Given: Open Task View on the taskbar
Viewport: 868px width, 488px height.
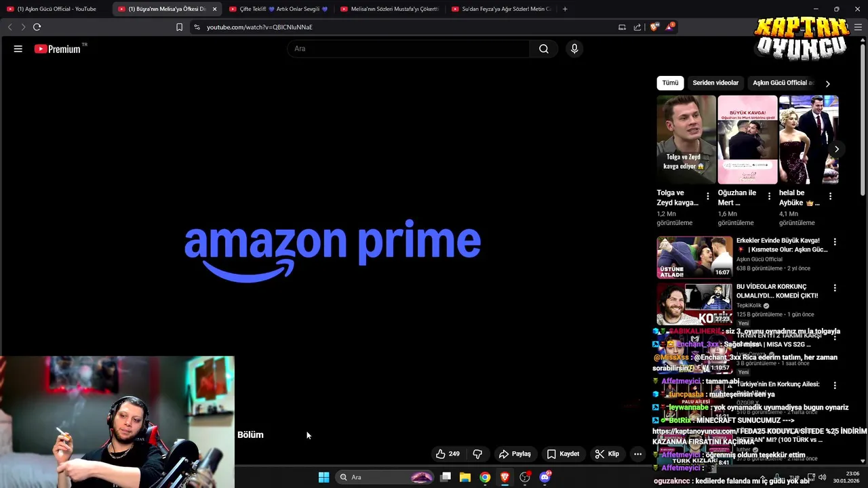Looking at the screenshot, I should click(446, 477).
